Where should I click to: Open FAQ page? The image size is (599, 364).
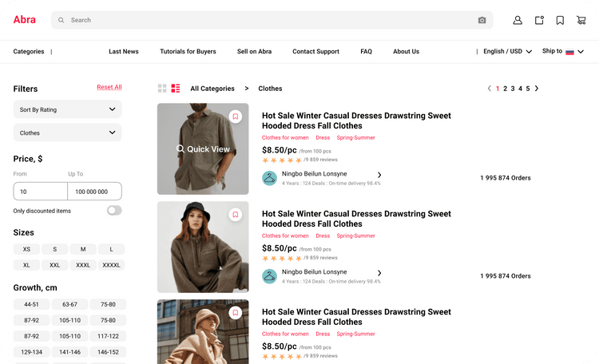coord(366,51)
